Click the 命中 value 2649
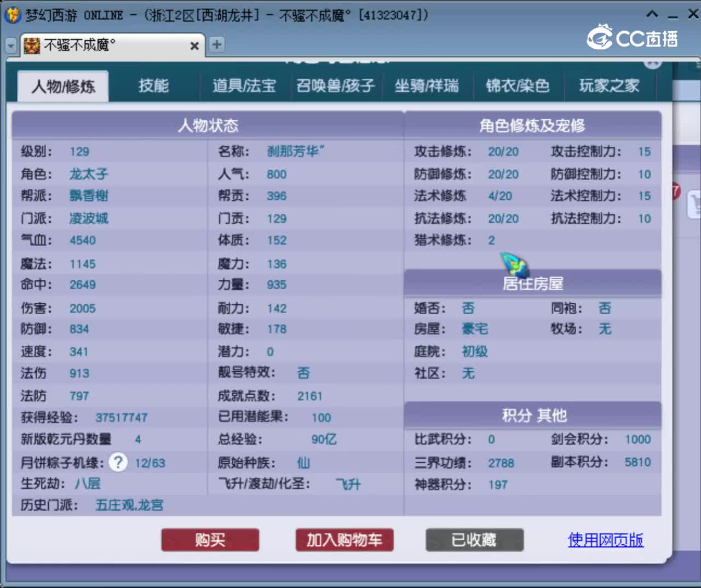Image resolution: width=701 pixels, height=588 pixels. [83, 285]
